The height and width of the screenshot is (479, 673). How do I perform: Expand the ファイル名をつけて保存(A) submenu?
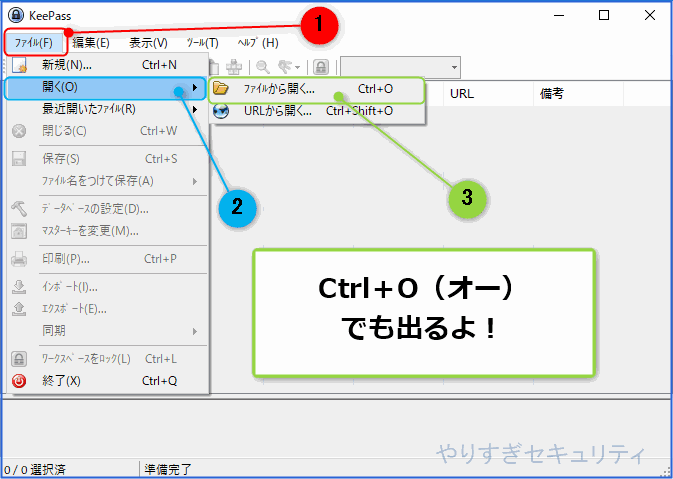pyautogui.click(x=107, y=181)
